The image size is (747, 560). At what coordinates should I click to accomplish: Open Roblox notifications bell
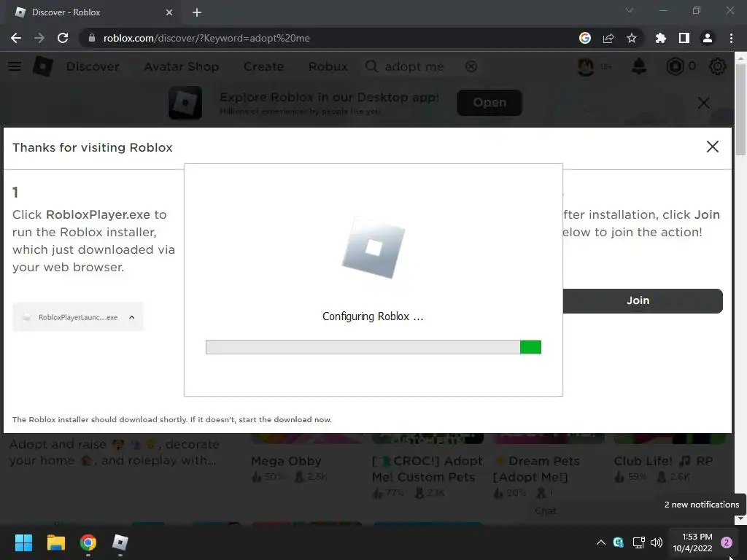(639, 66)
